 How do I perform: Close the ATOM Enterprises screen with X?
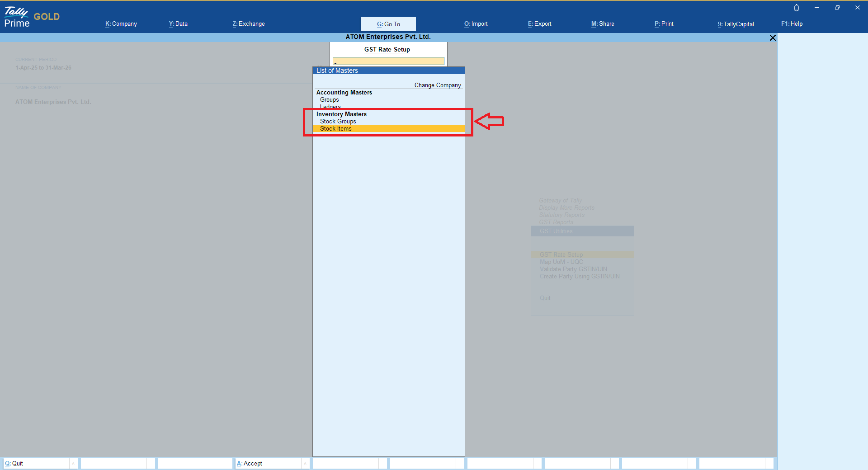point(773,38)
